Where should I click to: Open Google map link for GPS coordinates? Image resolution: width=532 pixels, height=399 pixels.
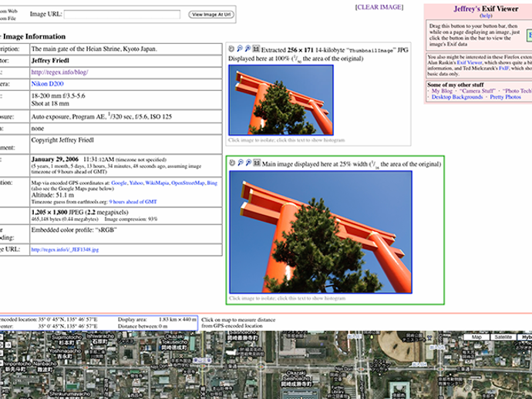click(x=119, y=183)
